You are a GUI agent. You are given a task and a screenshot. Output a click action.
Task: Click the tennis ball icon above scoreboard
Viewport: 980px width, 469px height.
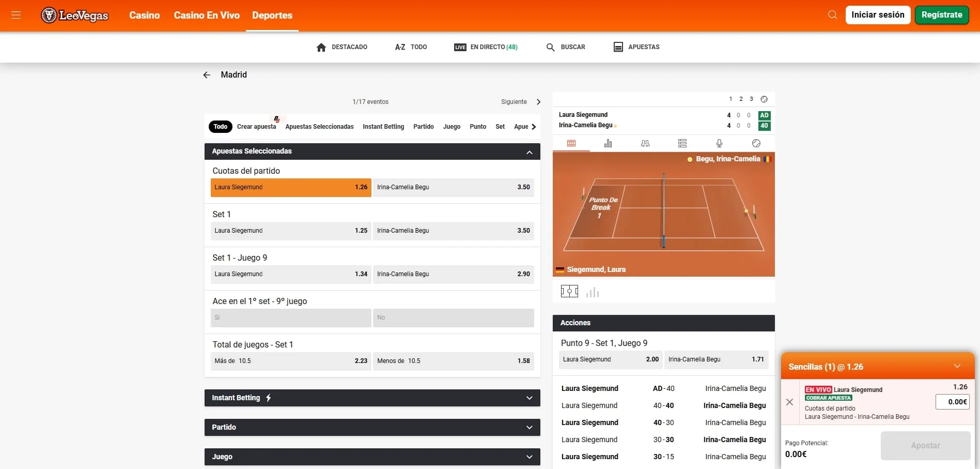pos(764,99)
